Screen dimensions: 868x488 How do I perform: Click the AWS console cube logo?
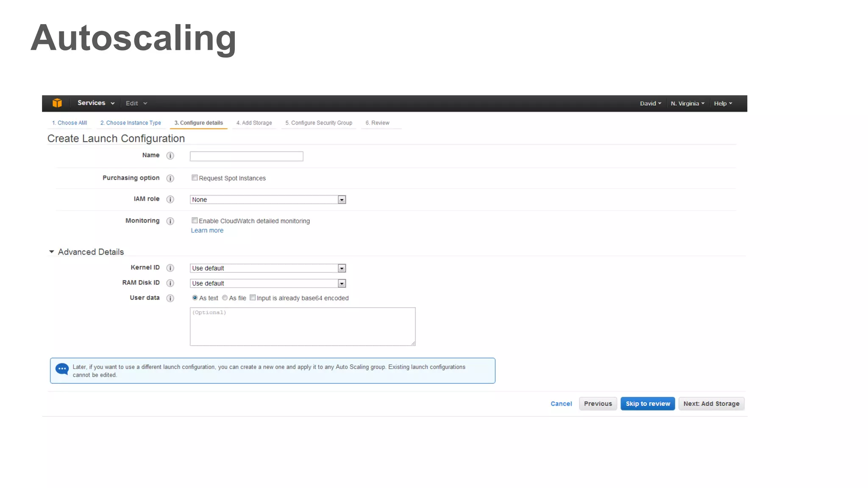pyautogui.click(x=57, y=103)
